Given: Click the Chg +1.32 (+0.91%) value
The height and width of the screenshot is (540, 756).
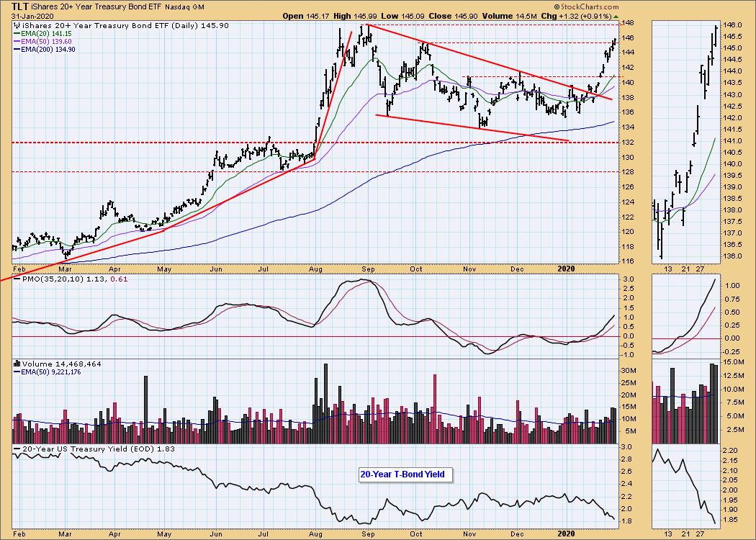Looking at the screenshot, I should pos(579,16).
